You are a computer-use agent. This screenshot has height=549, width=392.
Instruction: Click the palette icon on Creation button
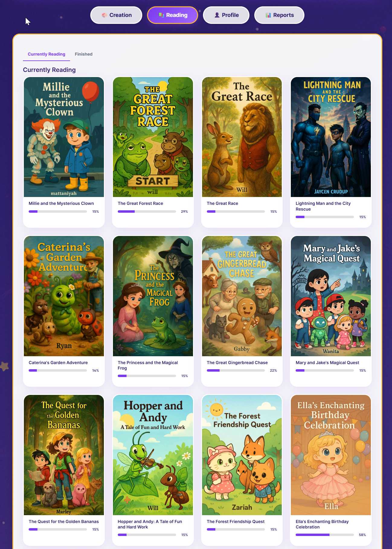104,15
